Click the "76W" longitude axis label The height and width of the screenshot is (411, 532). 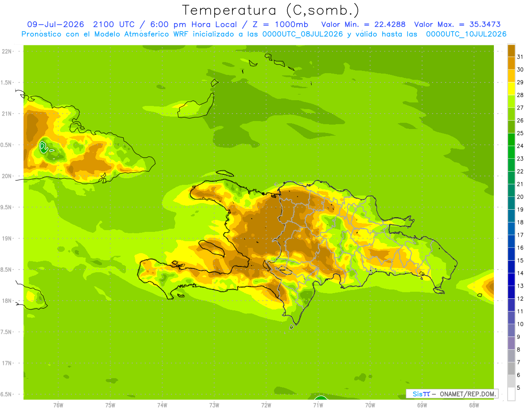(x=58, y=405)
